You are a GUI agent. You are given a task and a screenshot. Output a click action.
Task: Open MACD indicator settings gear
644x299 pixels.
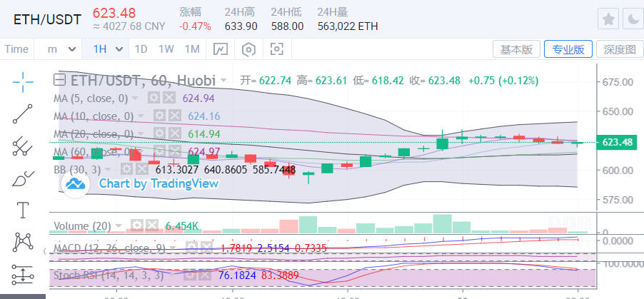tap(191, 247)
